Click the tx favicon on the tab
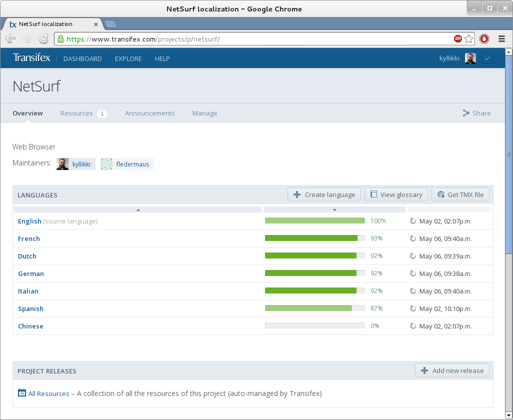The height and width of the screenshot is (420, 513). 13,24
